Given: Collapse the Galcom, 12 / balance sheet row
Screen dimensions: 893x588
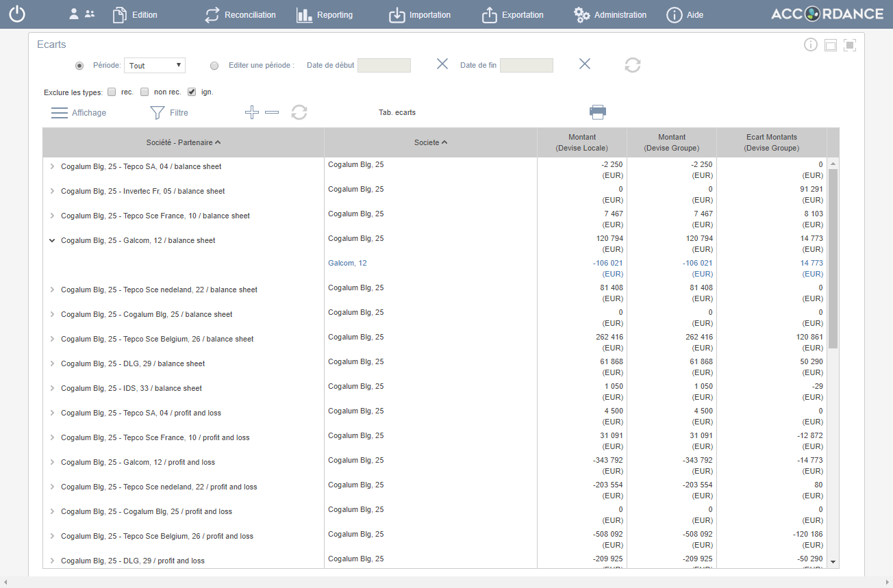Looking at the screenshot, I should coord(52,240).
